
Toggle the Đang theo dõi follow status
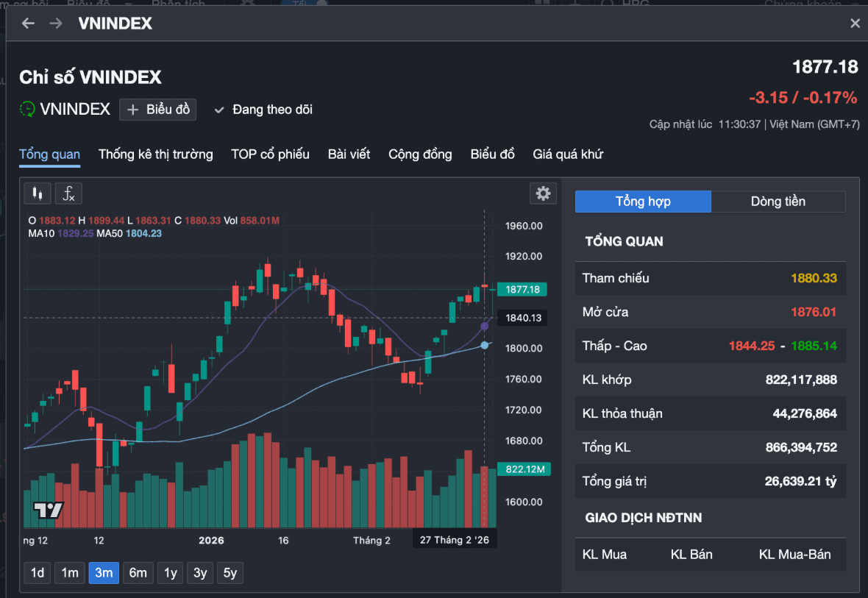coord(263,110)
